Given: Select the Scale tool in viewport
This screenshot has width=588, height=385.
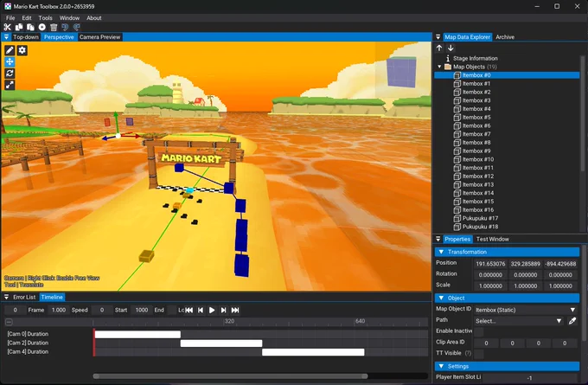Looking at the screenshot, I should click(x=10, y=85).
